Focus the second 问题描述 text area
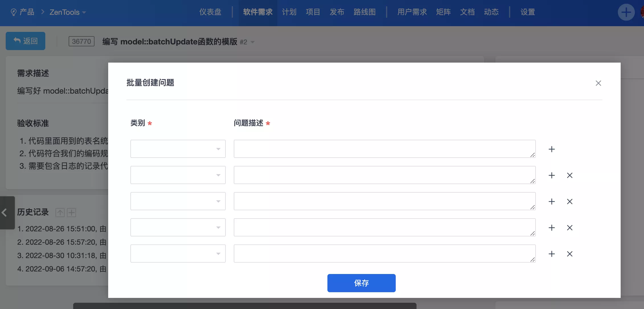The image size is (644, 309). pos(385,175)
